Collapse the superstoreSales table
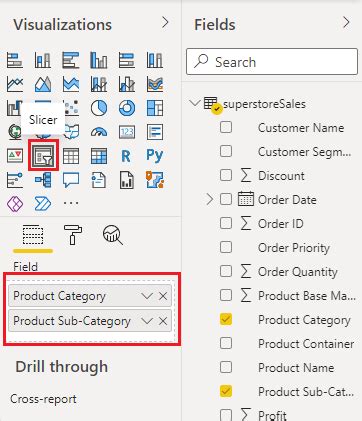The height and width of the screenshot is (421, 362). pyautogui.click(x=194, y=103)
